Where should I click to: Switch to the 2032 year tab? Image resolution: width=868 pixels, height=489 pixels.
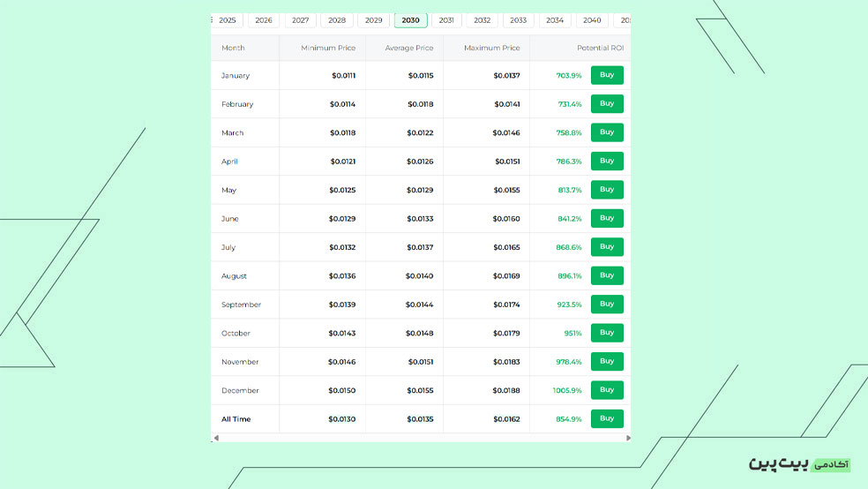click(482, 20)
